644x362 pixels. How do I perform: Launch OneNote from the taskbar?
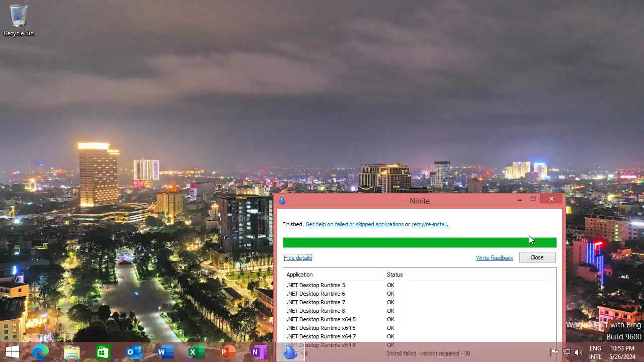259,352
